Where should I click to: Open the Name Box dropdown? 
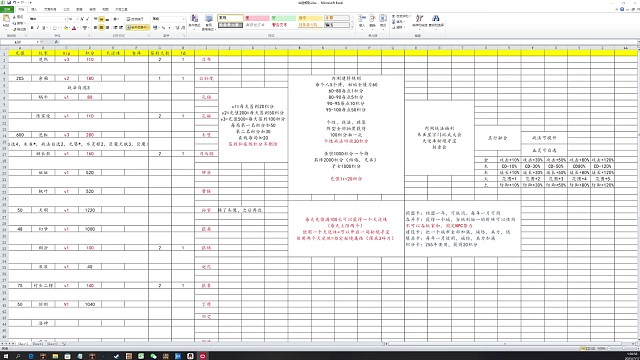[38, 42]
